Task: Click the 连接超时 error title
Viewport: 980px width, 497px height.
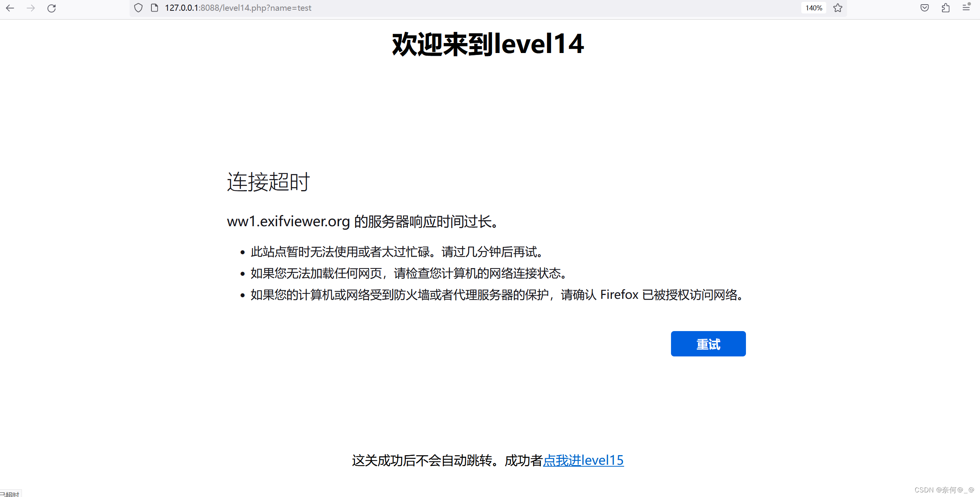Action: pyautogui.click(x=268, y=182)
